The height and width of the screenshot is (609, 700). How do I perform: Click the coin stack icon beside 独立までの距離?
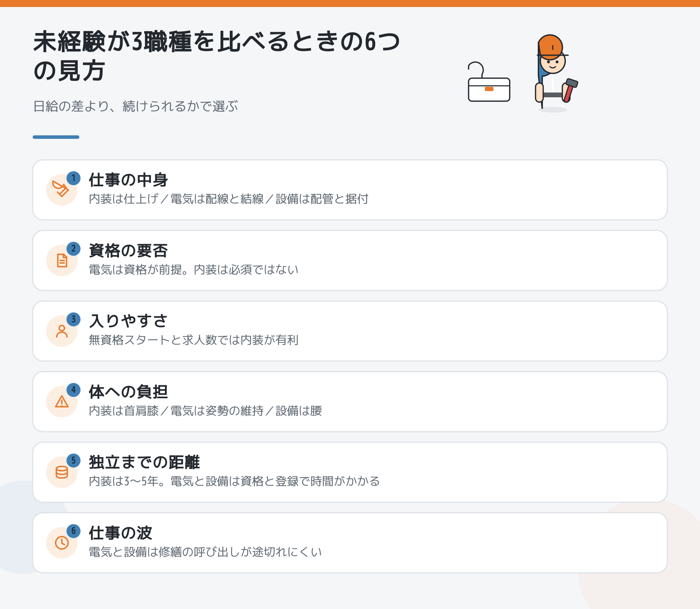tap(61, 472)
